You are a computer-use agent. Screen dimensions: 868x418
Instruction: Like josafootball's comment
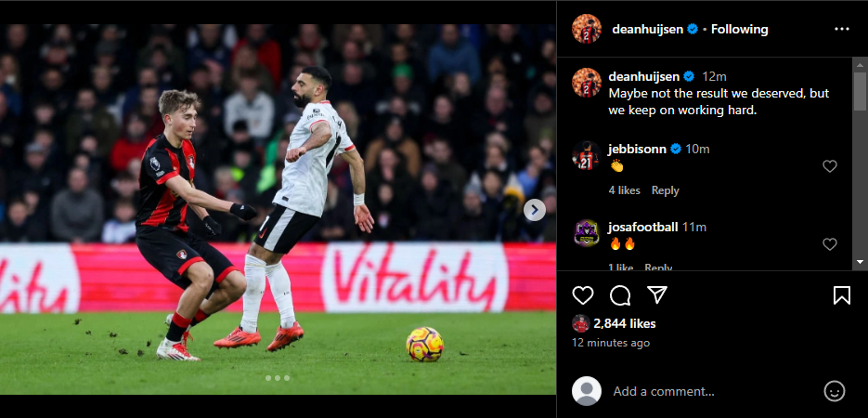[829, 244]
